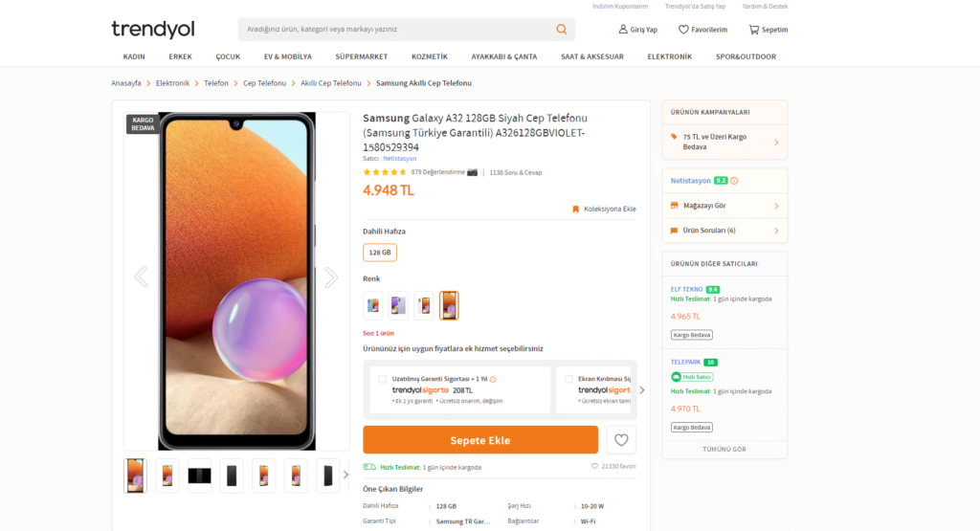The image size is (980, 531).
Task: Click the Koleksiyona Ekle bookmark icon
Action: click(x=576, y=209)
